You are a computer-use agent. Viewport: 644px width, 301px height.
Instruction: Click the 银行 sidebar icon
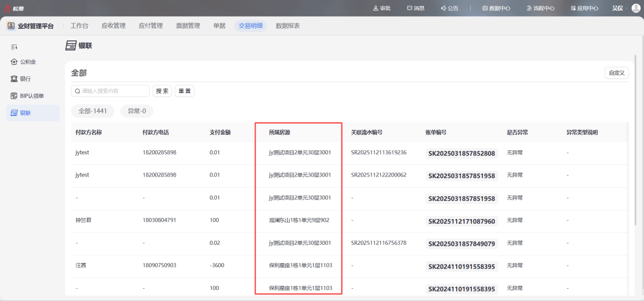pos(14,79)
